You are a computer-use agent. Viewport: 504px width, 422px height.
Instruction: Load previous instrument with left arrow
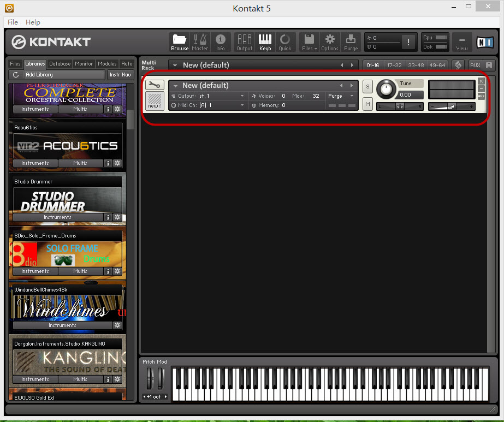tap(341, 86)
